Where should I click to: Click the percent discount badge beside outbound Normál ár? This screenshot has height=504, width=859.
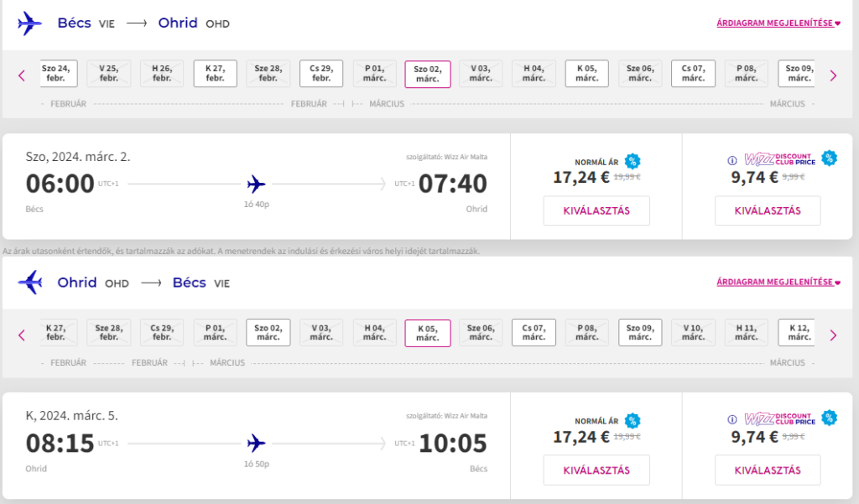coord(633,161)
